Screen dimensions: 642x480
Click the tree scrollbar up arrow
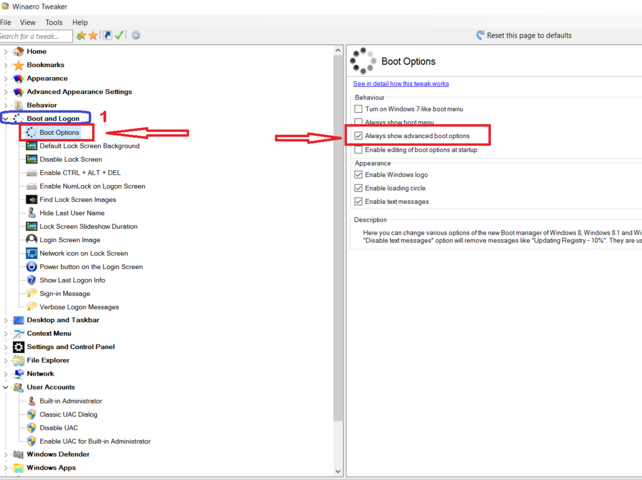pos(338,50)
